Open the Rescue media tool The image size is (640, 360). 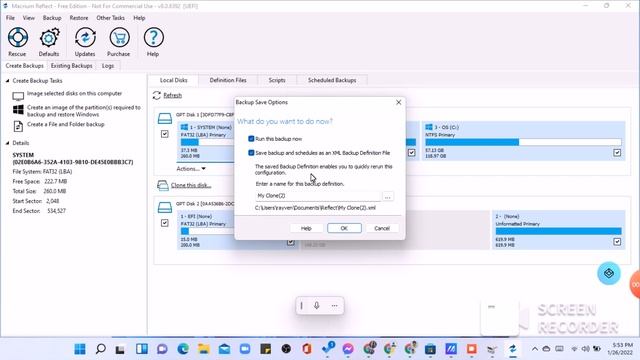pos(17,42)
